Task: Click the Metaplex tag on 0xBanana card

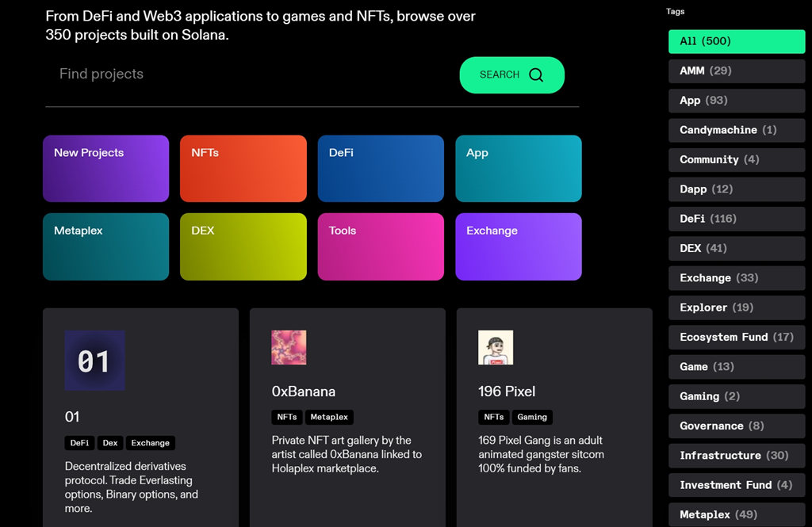Action: (x=329, y=417)
